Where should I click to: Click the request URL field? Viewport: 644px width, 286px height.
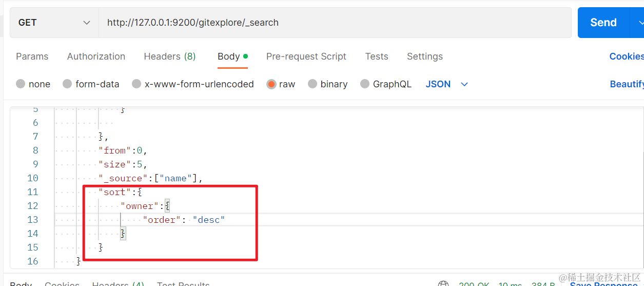tap(335, 23)
